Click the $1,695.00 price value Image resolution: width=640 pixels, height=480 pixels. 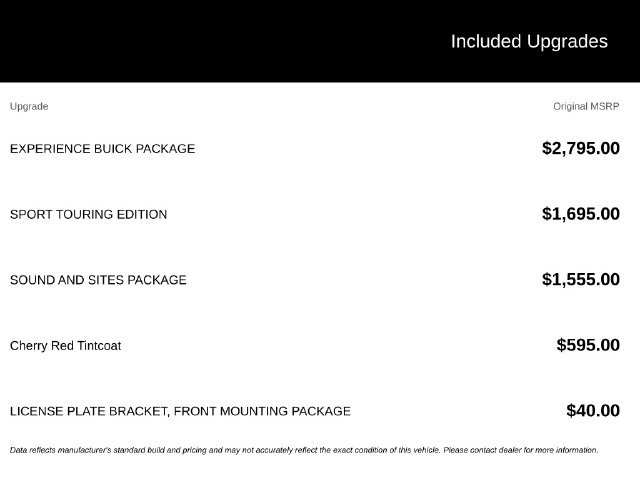click(581, 214)
